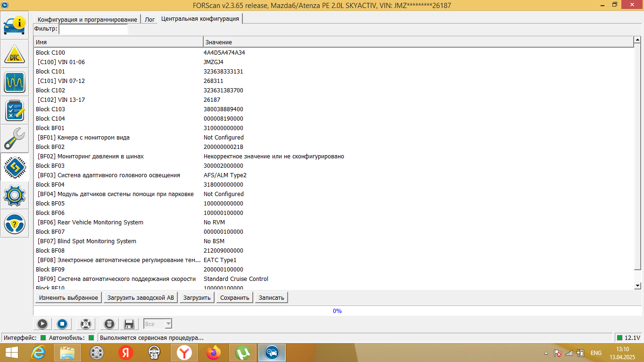Click the lifebuoy help icon button
This screenshot has width=644, height=362.
tap(85, 324)
